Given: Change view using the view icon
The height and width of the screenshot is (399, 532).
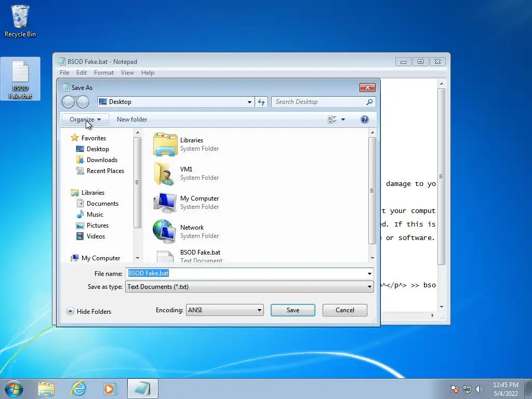Looking at the screenshot, I should [x=332, y=119].
